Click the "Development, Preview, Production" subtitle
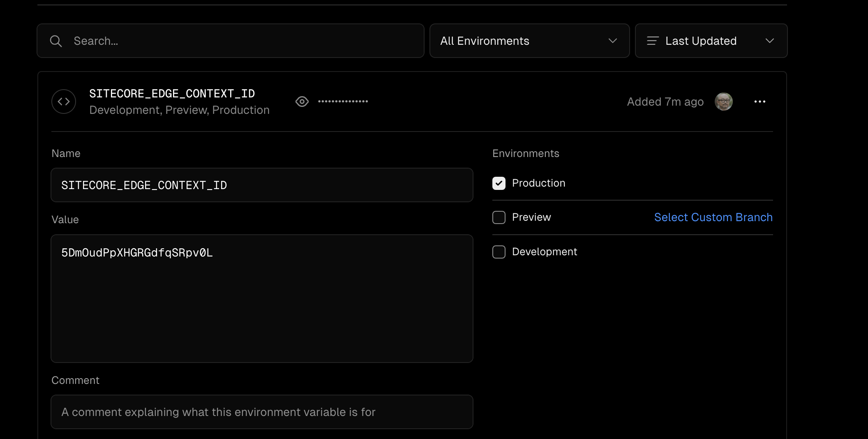Image resolution: width=868 pixels, height=439 pixels. [x=180, y=110]
